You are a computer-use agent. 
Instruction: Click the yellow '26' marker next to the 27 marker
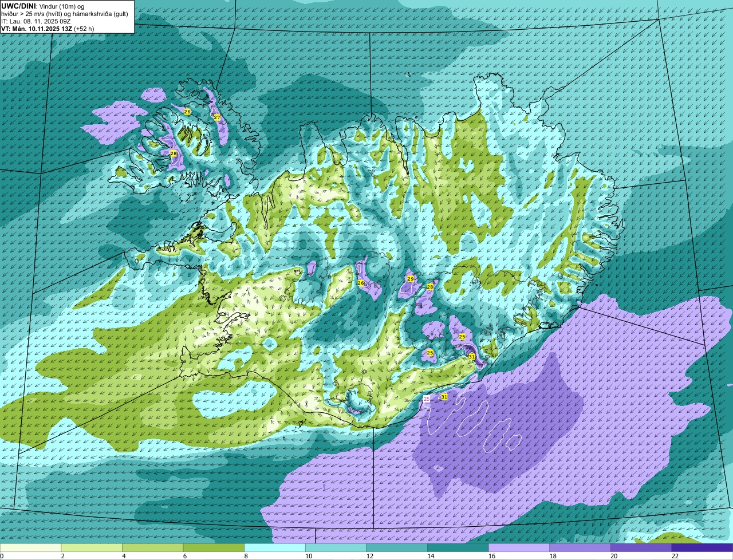tap(187, 112)
